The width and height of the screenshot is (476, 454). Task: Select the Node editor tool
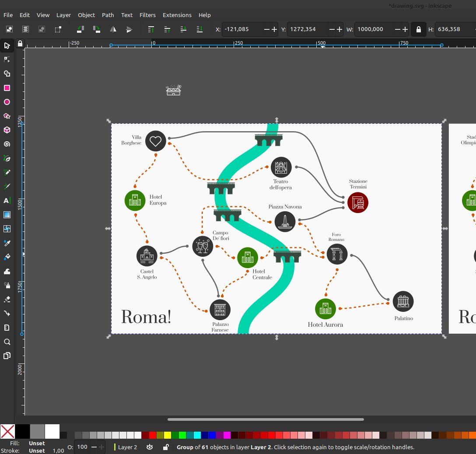click(7, 59)
